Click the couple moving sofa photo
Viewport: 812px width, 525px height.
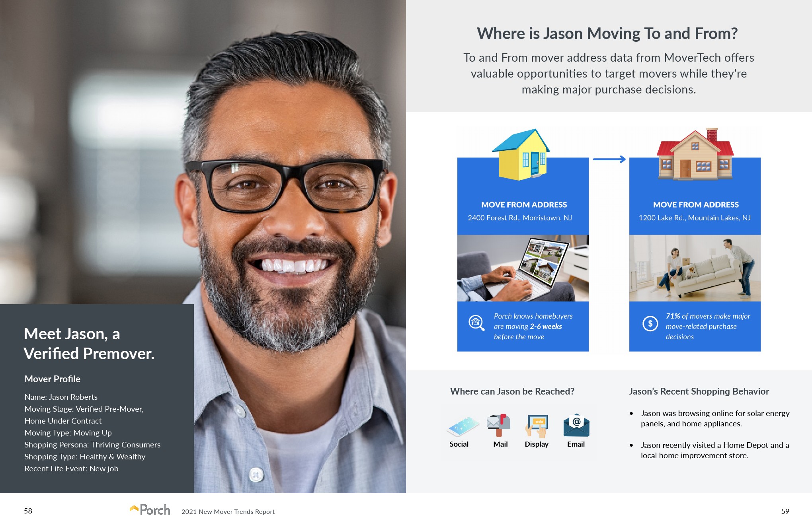pos(695,268)
